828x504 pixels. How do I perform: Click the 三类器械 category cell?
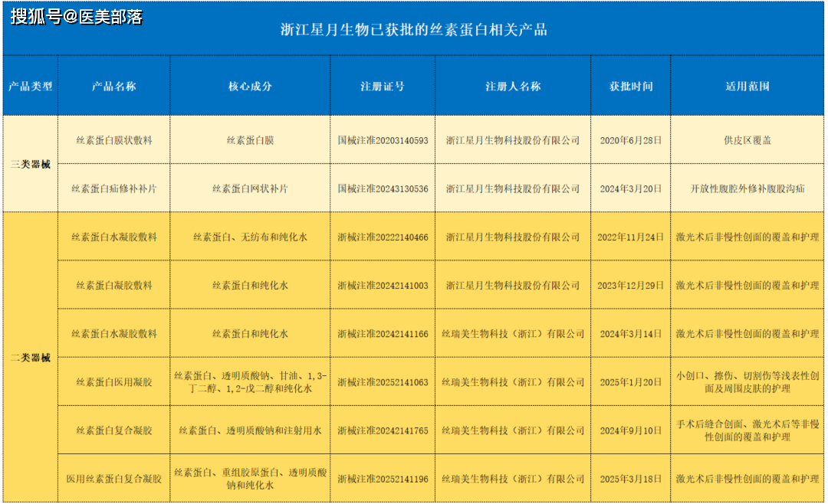pyautogui.click(x=31, y=164)
